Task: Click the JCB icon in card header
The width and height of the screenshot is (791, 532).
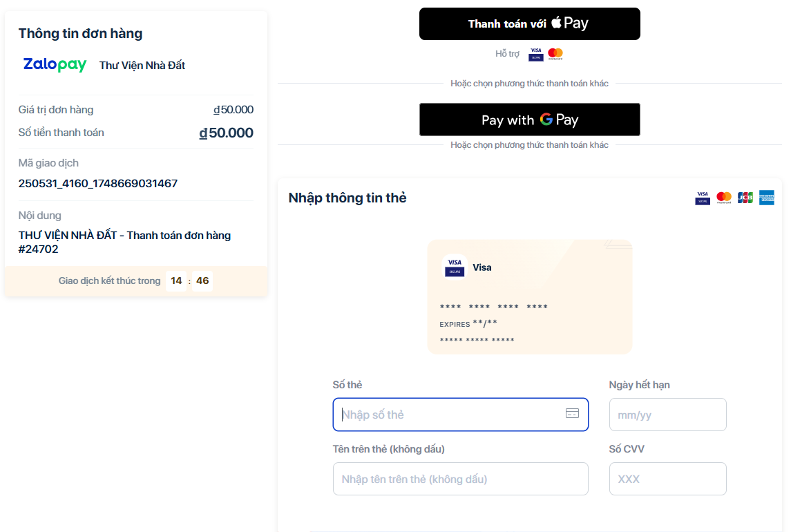Action: pos(745,198)
